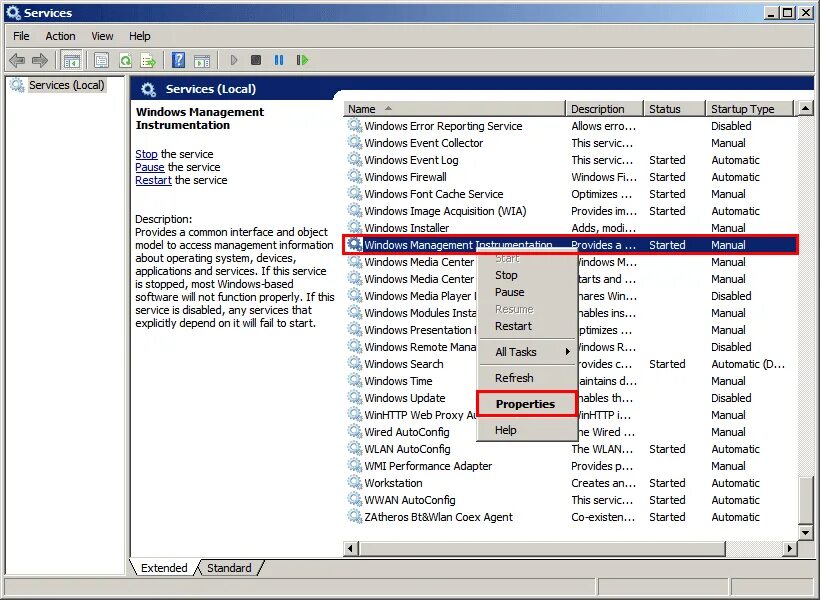820x600 pixels.
Task: Open Help using the question mark toolbar icon
Action: pos(177,60)
